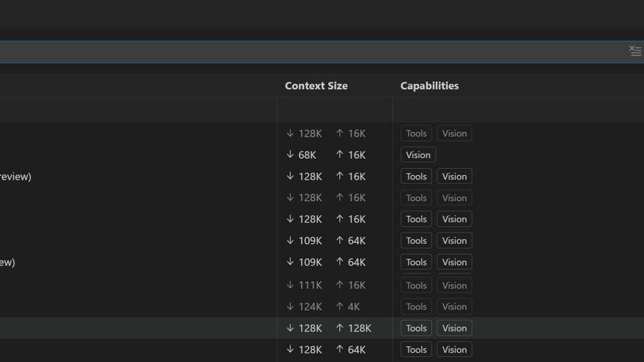Select the Vision badge in the 68K row
The image size is (644, 362).
(418, 155)
